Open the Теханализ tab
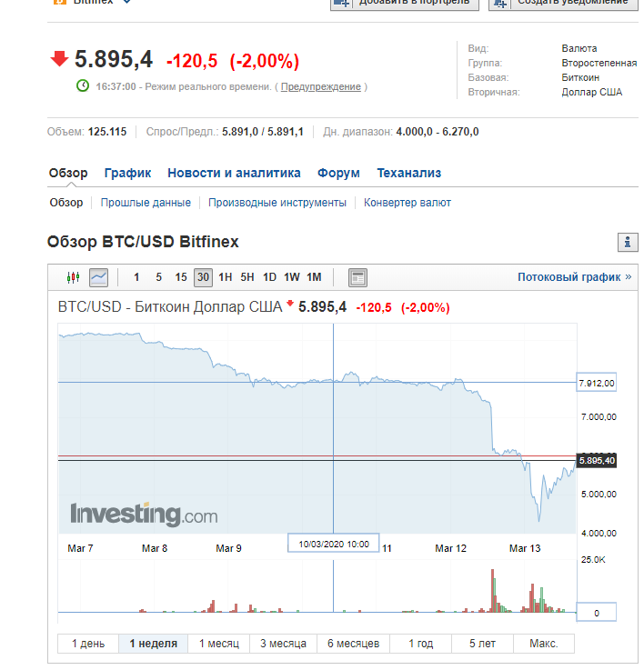Image resolution: width=644 pixels, height=670 pixels. (x=408, y=173)
